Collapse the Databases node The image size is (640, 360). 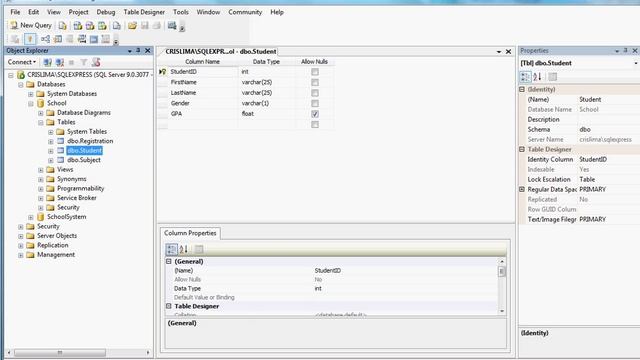click(x=21, y=85)
